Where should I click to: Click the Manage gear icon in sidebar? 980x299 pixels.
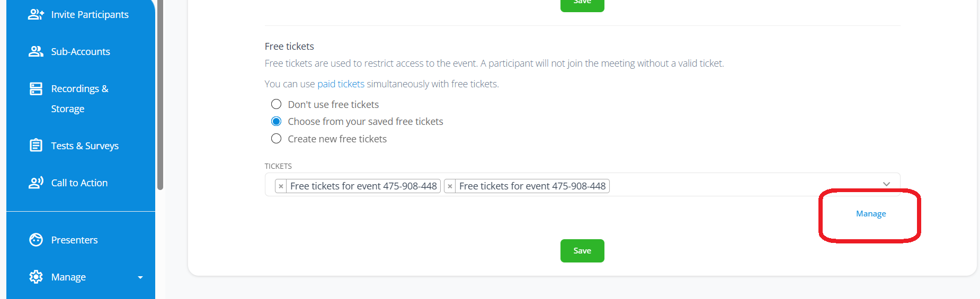click(x=35, y=277)
